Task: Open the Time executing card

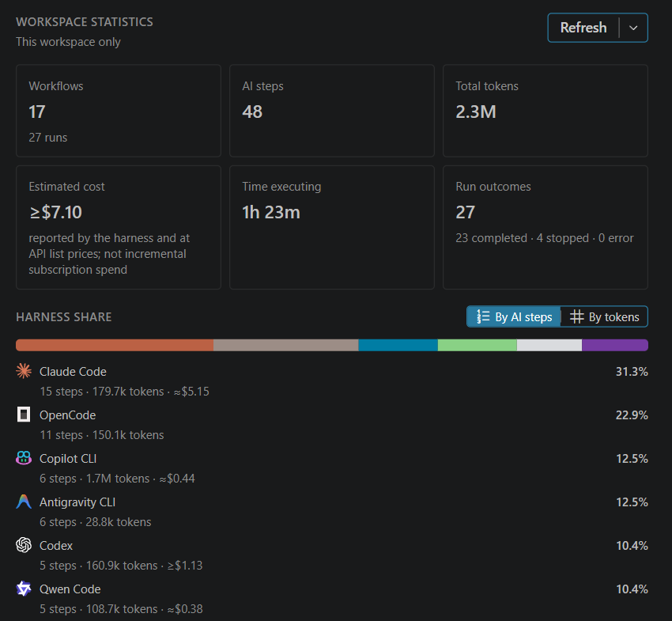Action: [332, 227]
